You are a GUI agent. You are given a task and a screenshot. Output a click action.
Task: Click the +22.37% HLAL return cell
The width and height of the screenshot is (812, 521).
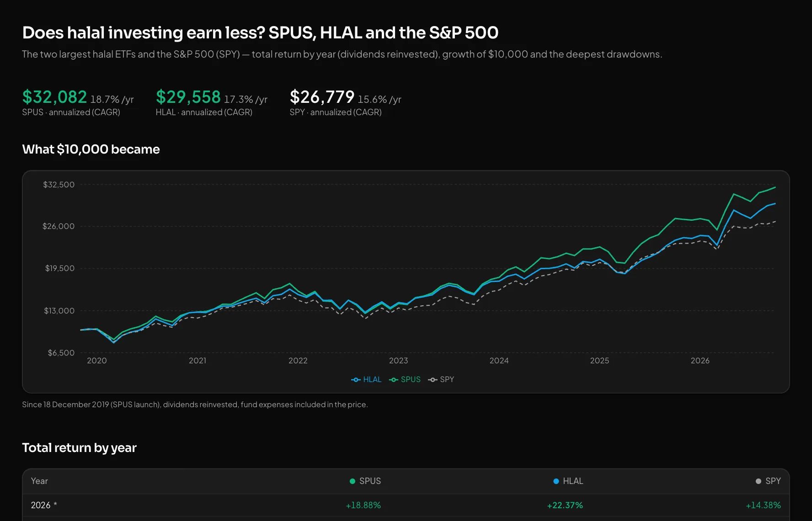point(565,505)
